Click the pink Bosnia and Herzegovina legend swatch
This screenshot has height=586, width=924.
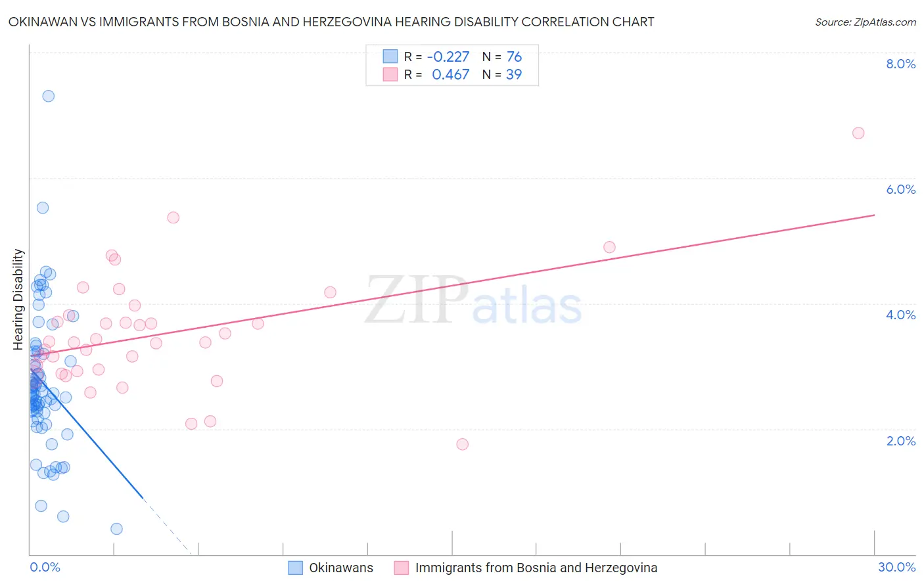click(402, 568)
